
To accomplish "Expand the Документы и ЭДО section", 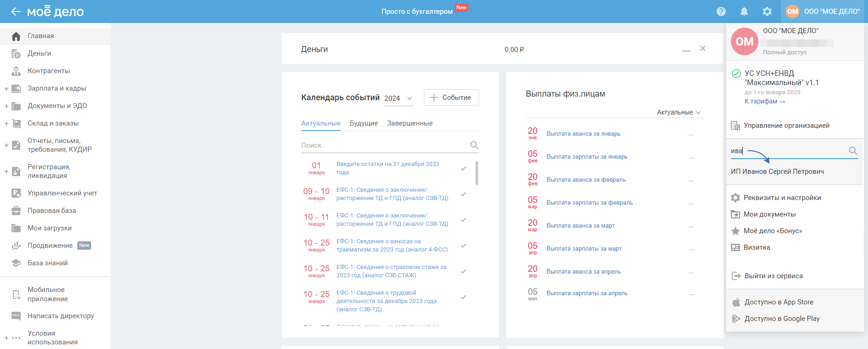I will 6,106.
